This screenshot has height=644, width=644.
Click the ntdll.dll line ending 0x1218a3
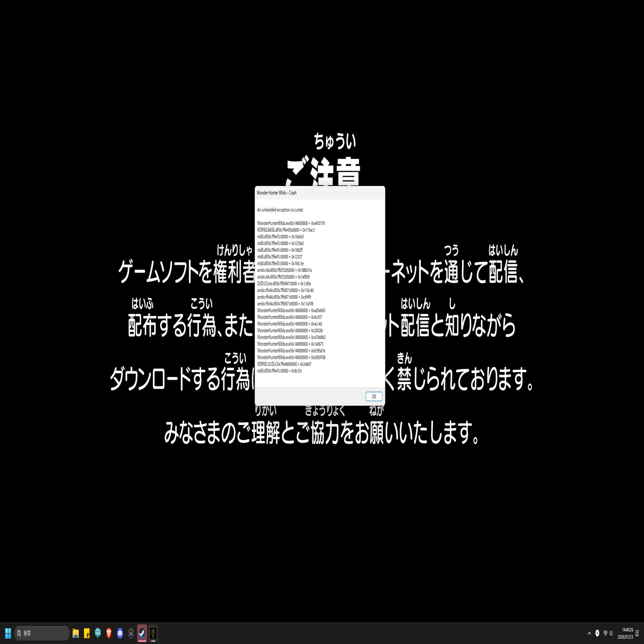(280, 243)
